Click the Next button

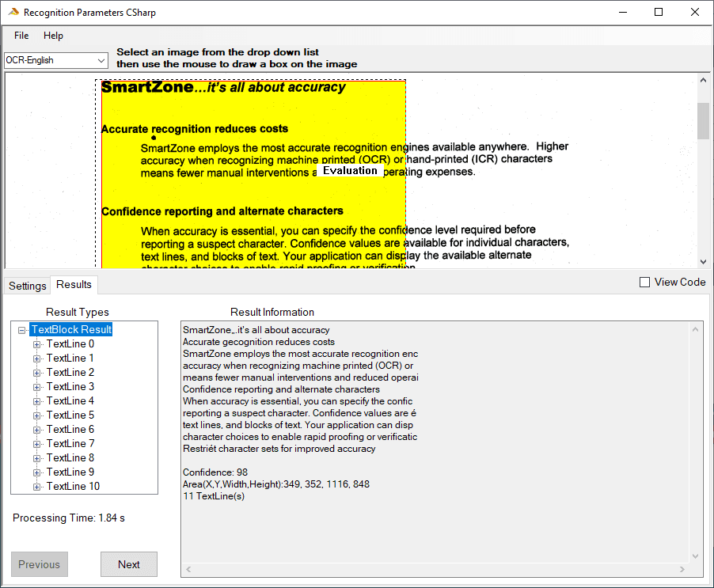(129, 564)
